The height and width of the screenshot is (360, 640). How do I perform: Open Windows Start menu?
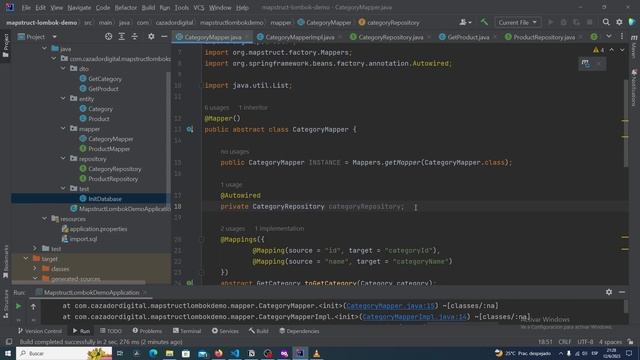click(x=7, y=353)
